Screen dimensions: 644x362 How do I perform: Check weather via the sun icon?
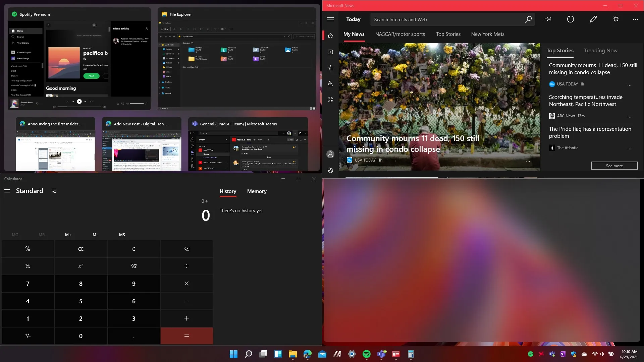click(x=616, y=19)
